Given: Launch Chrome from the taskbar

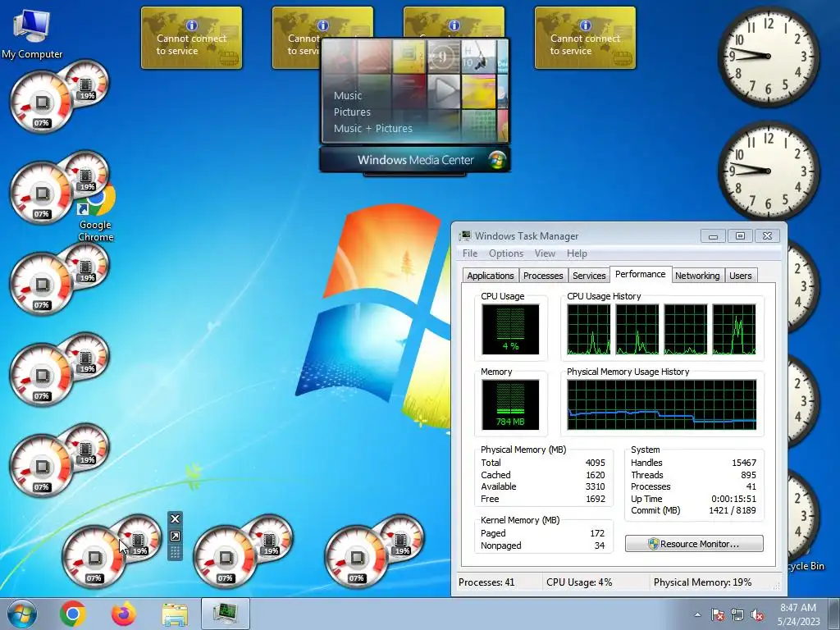Looking at the screenshot, I should (x=73, y=614).
